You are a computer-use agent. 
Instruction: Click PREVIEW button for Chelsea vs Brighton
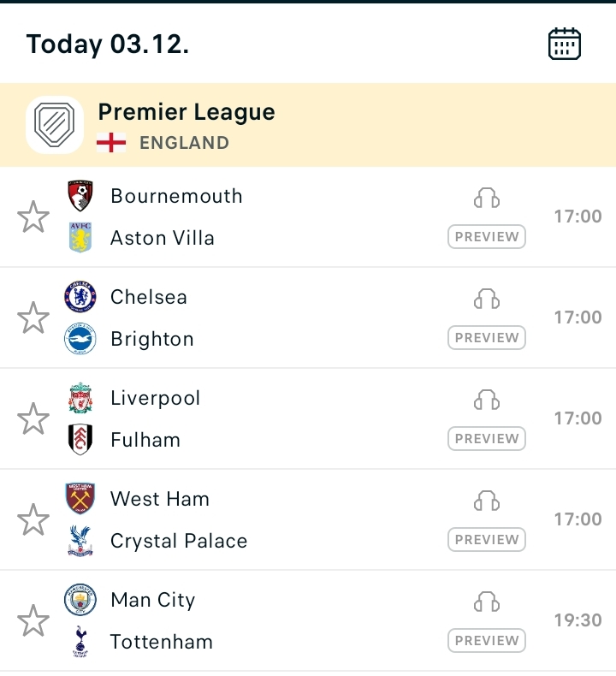tap(487, 337)
